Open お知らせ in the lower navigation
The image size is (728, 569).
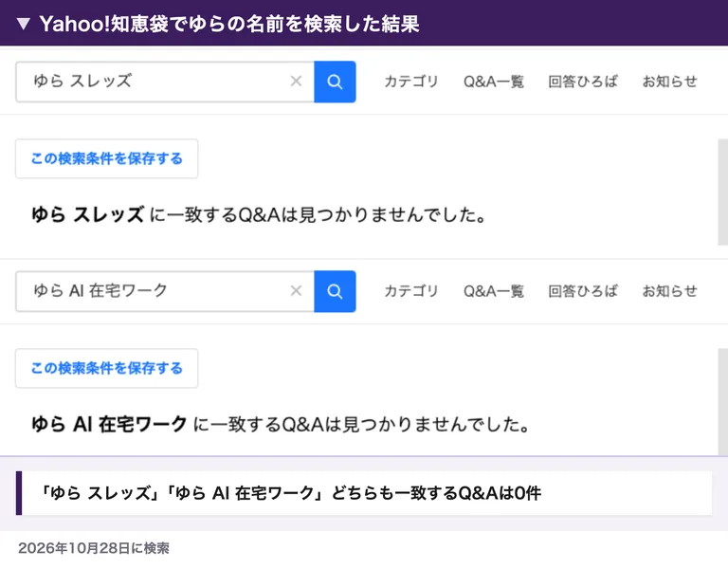669,291
